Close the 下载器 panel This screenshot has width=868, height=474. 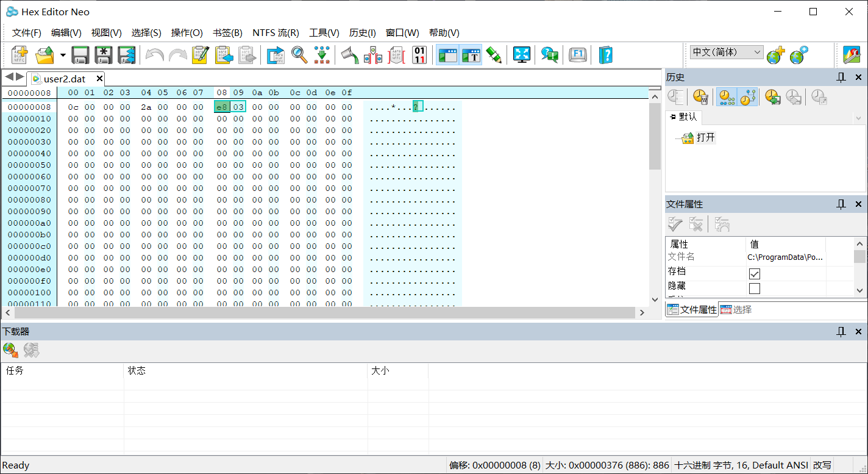(x=858, y=332)
